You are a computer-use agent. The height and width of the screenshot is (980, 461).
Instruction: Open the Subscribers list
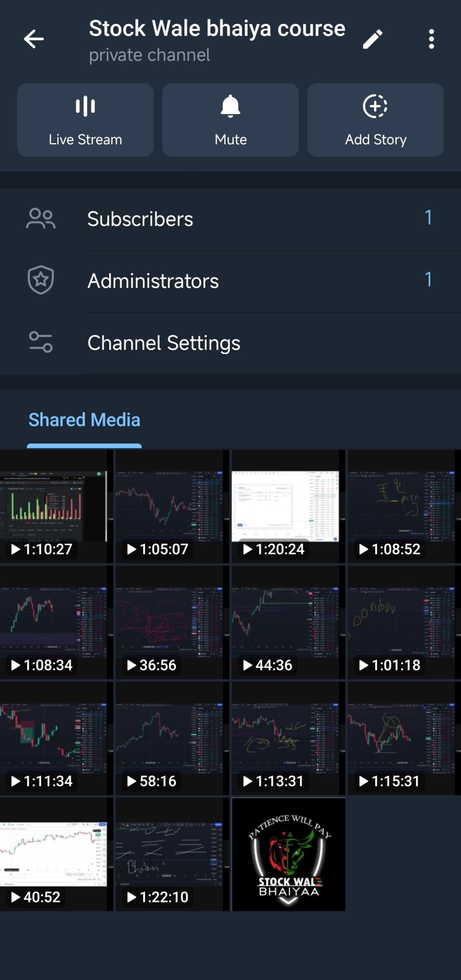point(230,219)
